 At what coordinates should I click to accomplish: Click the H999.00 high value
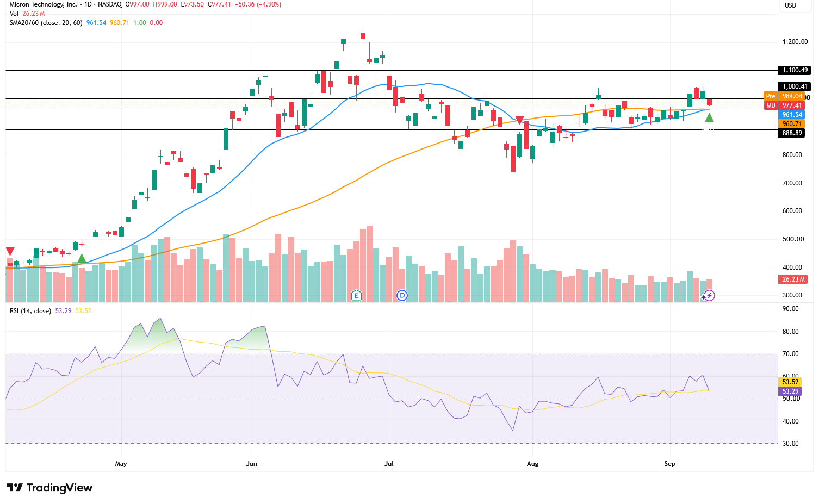click(x=166, y=4)
